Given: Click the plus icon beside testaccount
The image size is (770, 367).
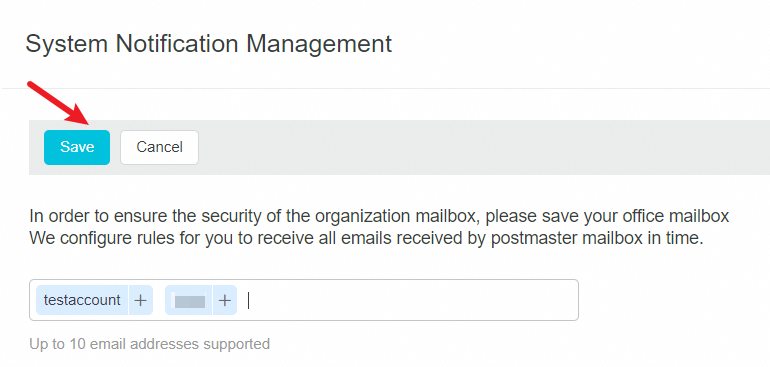Looking at the screenshot, I should tap(141, 300).
